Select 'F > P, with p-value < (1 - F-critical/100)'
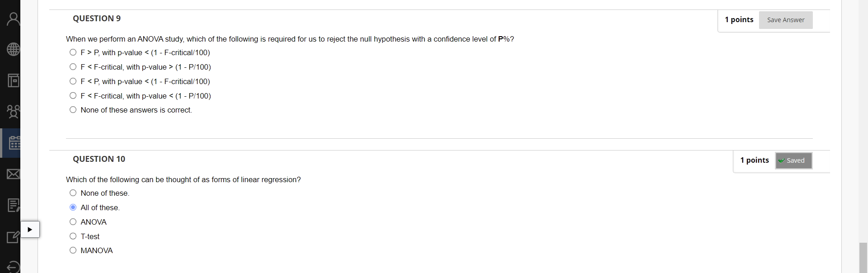The height and width of the screenshot is (273, 868). [x=73, y=52]
